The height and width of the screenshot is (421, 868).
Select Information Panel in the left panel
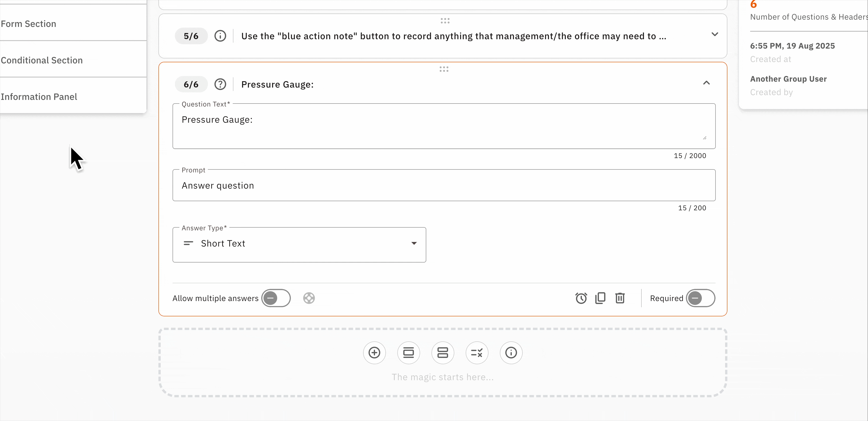pyautogui.click(x=39, y=97)
